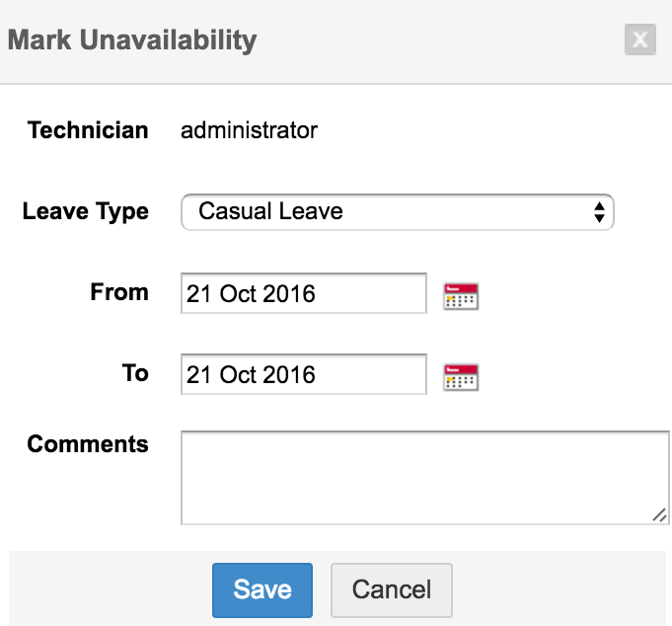Screen dimensions: 672x626
Task: Save the unavailability entry
Action: click(261, 589)
